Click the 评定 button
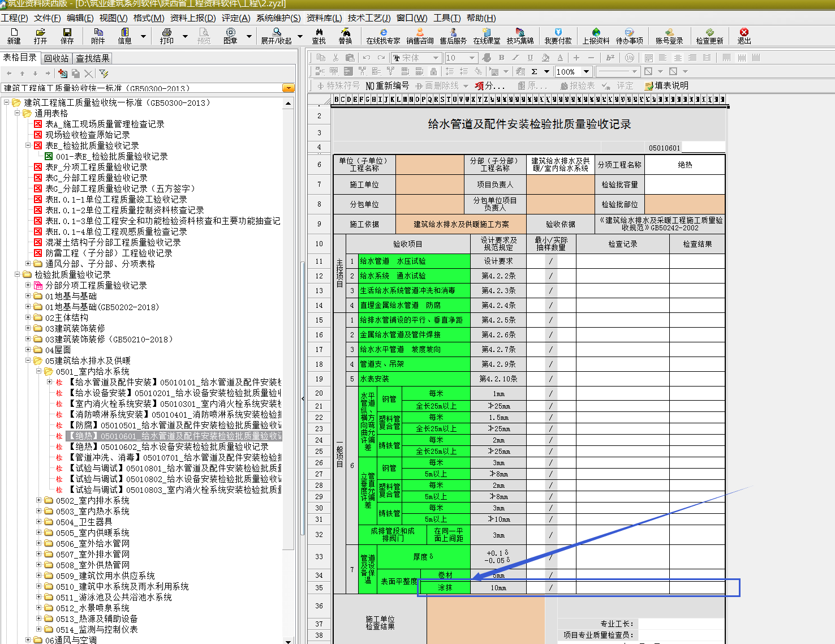The height and width of the screenshot is (644, 835). click(618, 85)
